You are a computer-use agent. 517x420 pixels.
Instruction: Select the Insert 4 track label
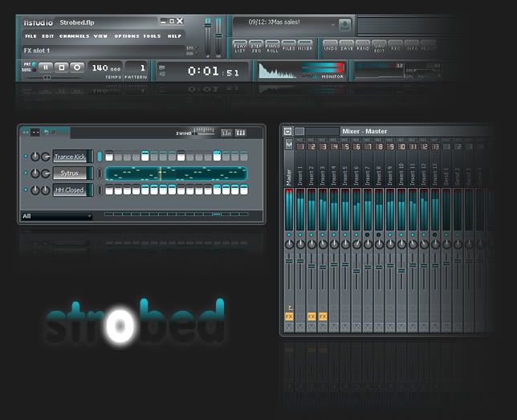pos(334,176)
